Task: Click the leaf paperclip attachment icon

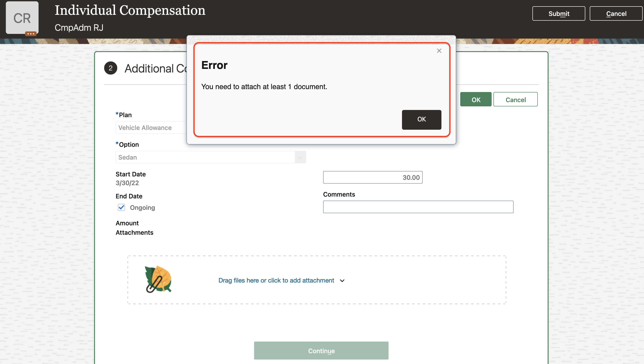Action: 158,279
